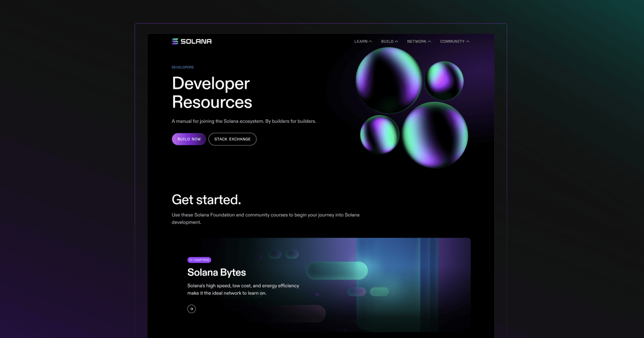Click the 17 Chapters purple badge
This screenshot has width=644, height=338.
tap(199, 260)
